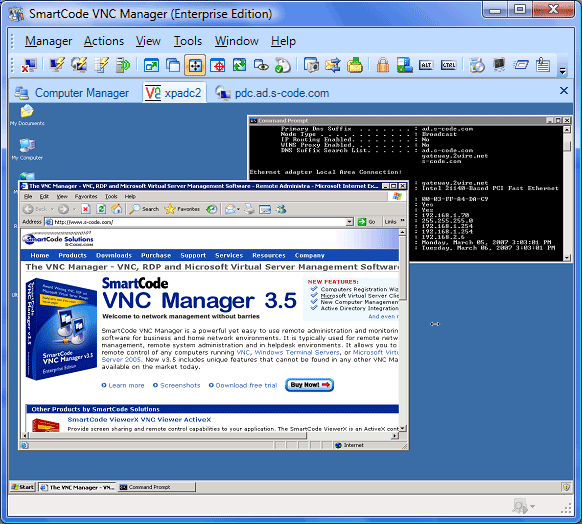The height and width of the screenshot is (524, 582).
Task: Click the Command Prompt vertical scrollbar
Action: [x=567, y=193]
